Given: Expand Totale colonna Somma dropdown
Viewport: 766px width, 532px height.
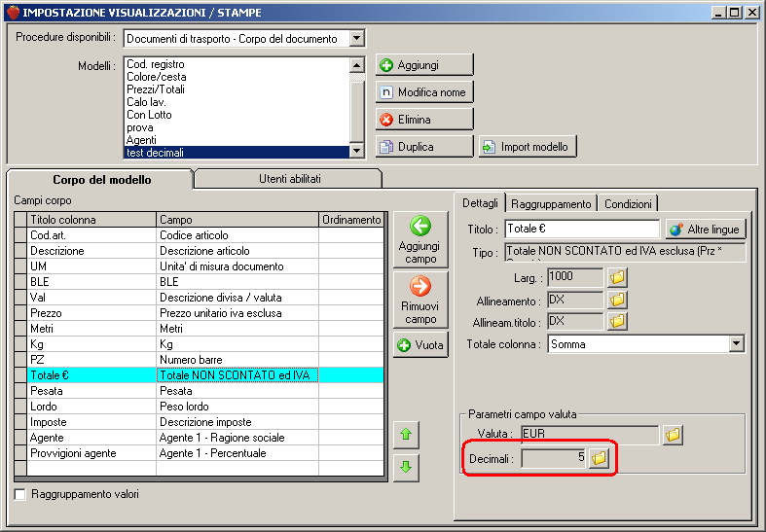Looking at the screenshot, I should pyautogui.click(x=737, y=344).
